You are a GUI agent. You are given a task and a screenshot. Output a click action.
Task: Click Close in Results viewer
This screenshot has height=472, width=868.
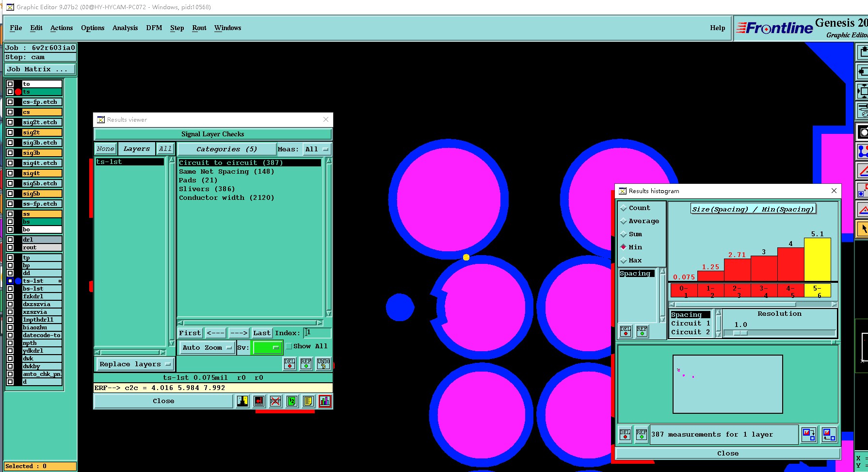(163, 401)
